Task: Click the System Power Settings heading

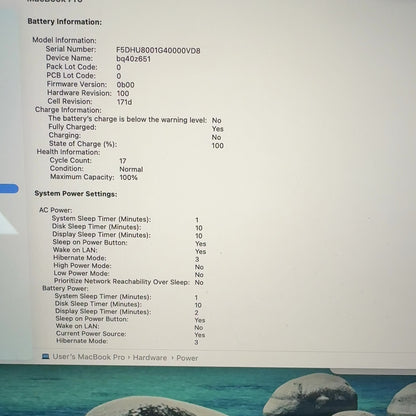Action: point(76,194)
